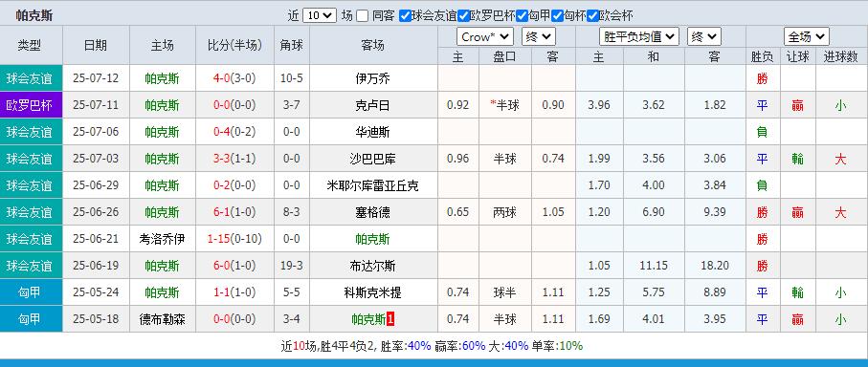The width and height of the screenshot is (868, 367).
Task: Click the 輸 handicap result for 科斯克米提
Action: pyautogui.click(x=798, y=292)
